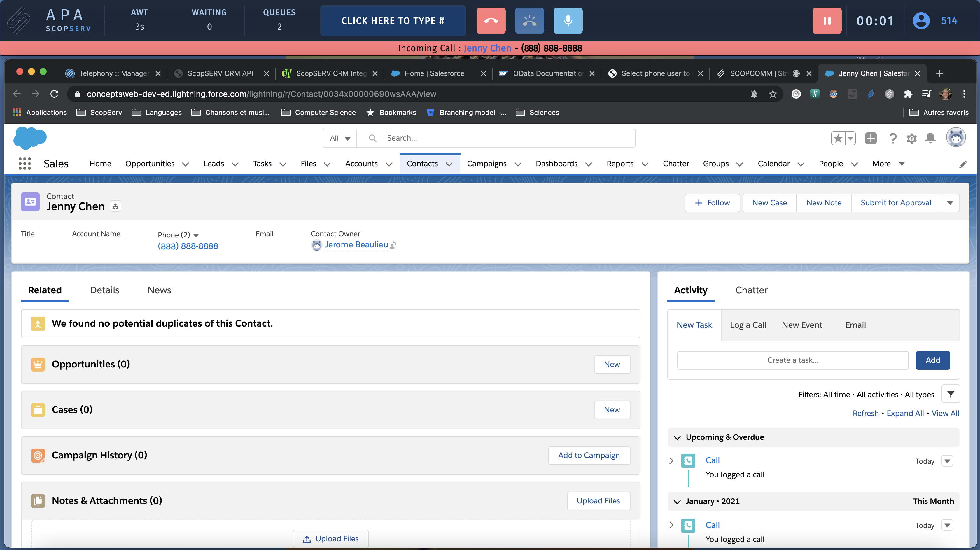Open a new browser tab with plus

click(x=939, y=73)
